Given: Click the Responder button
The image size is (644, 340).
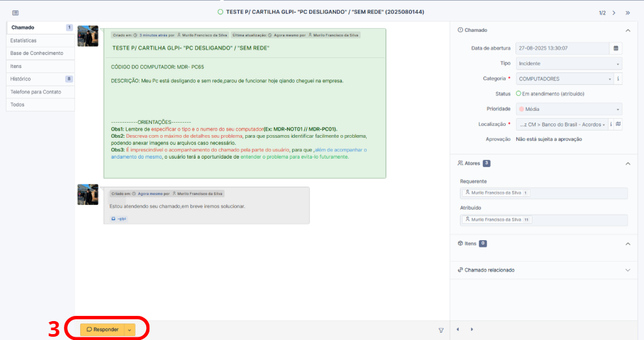Looking at the screenshot, I should click(x=102, y=330).
